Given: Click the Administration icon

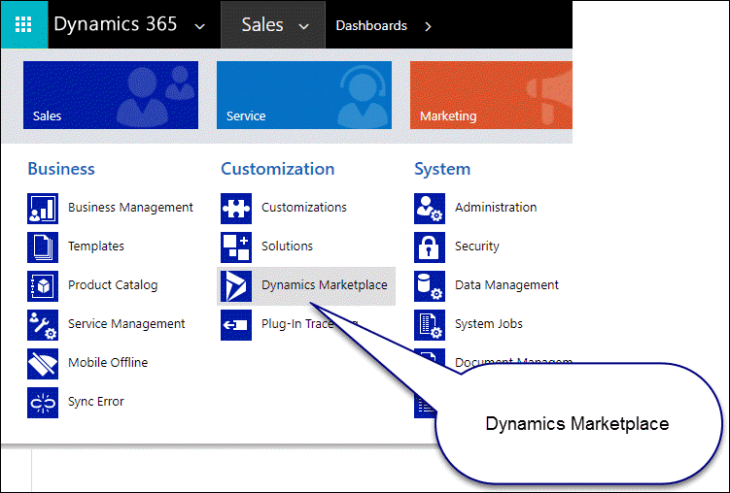Looking at the screenshot, I should coord(430,209).
